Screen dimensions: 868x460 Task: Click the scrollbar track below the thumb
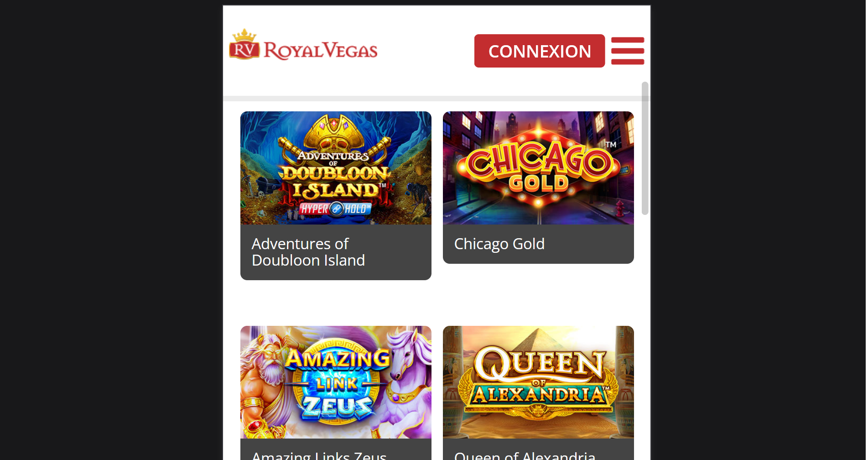point(645,338)
